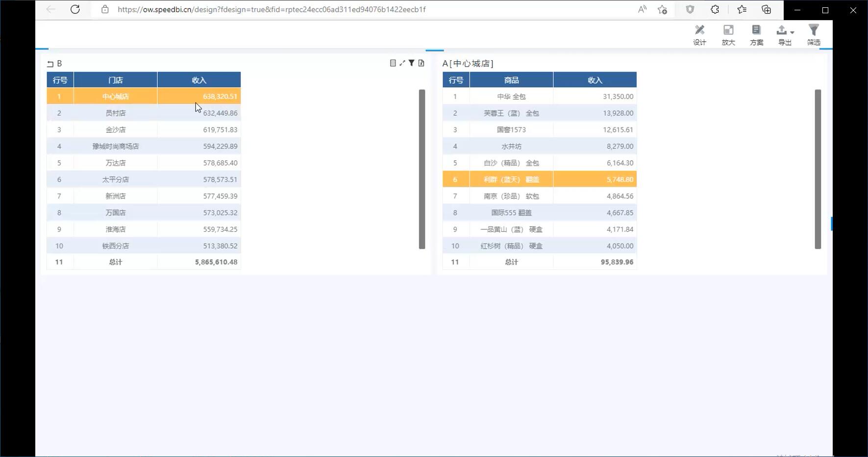This screenshot has height=457, width=868.
Task: Click the list view icon in panel B
Action: tap(393, 63)
